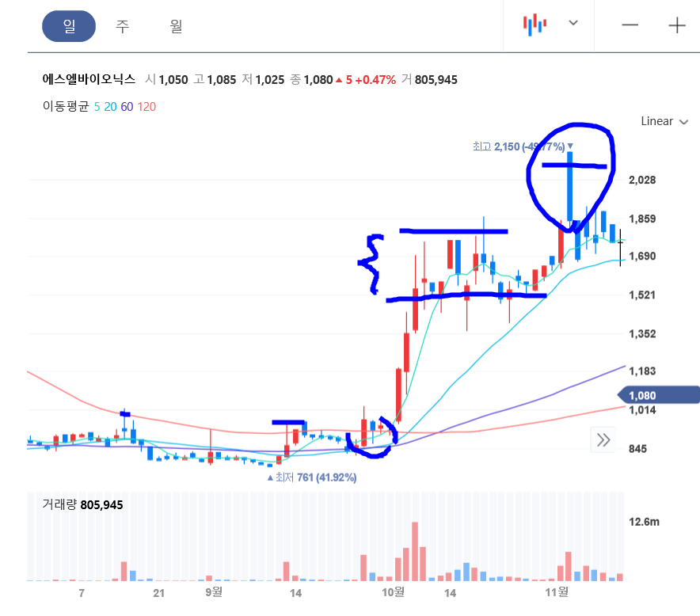
Task: Click the 2,028 price axis label
Action: (x=642, y=180)
